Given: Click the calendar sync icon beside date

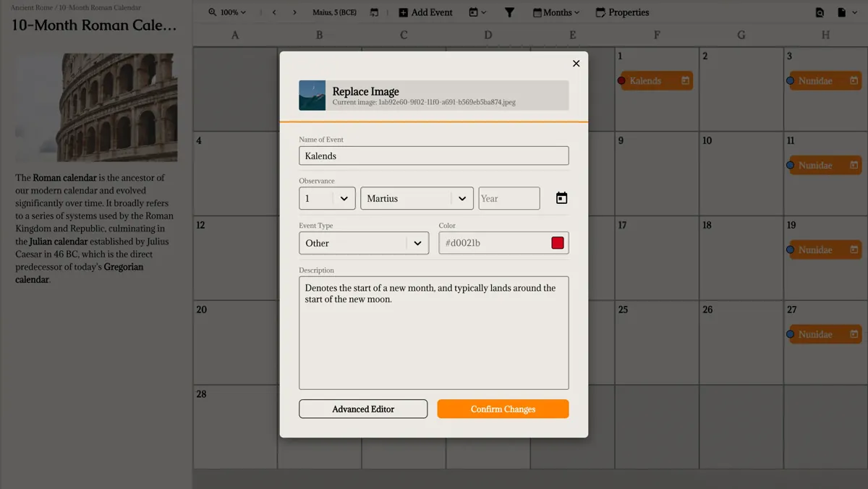Looking at the screenshot, I should pyautogui.click(x=374, y=12).
